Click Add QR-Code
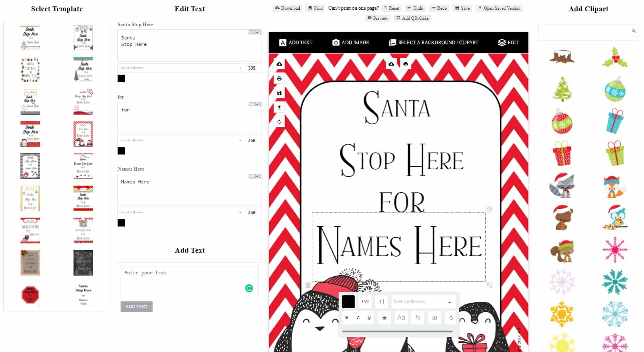This screenshot has width=644, height=352. (x=412, y=18)
